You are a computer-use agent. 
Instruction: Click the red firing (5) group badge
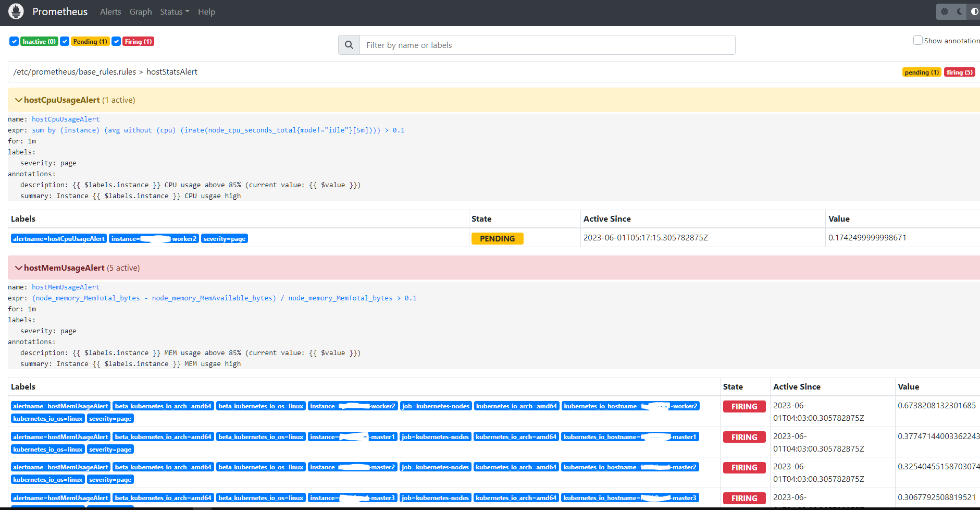(959, 72)
